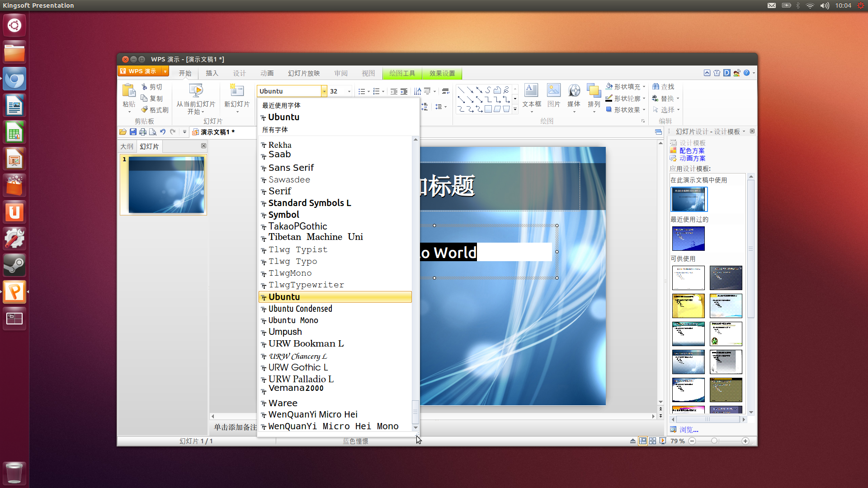
Task: Open color scheme (配色方案) link
Action: pos(692,151)
